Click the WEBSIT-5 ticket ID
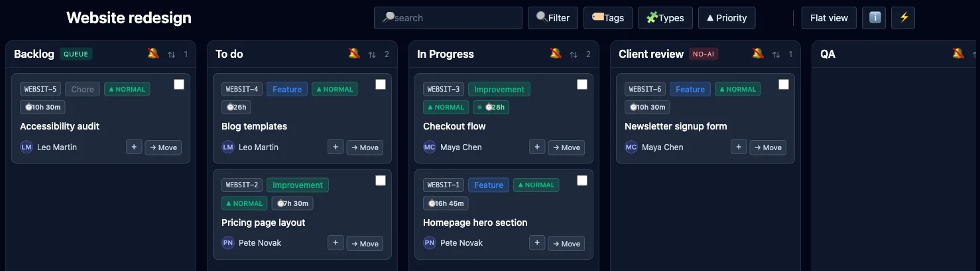Image resolution: width=980 pixels, height=271 pixels. (40, 89)
